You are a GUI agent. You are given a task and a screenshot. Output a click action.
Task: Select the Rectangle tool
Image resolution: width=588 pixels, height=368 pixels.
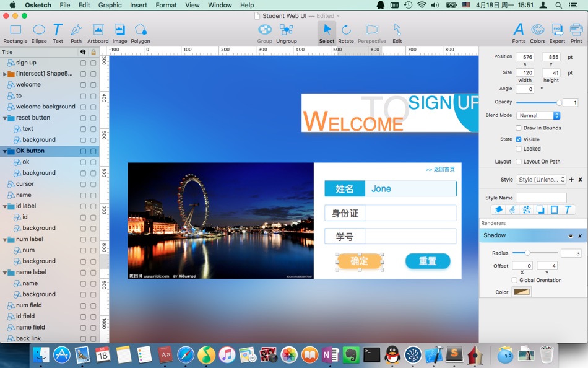15,33
